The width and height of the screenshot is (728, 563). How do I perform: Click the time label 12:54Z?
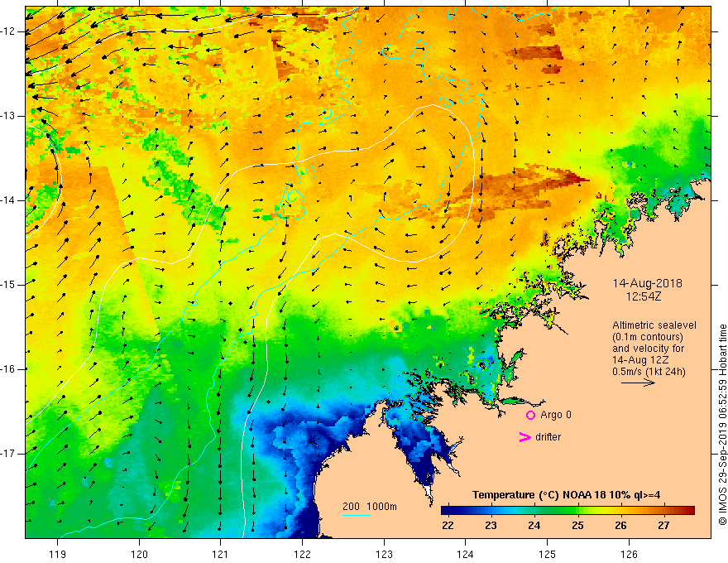point(643,296)
